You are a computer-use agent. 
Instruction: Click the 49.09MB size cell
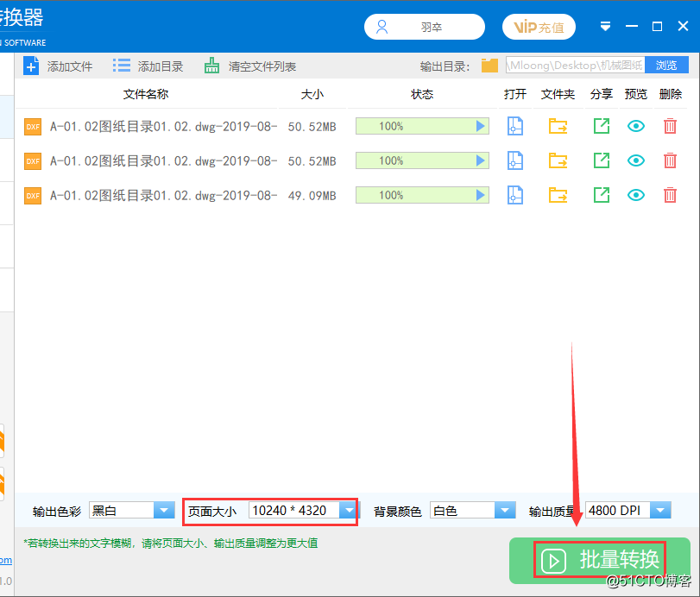(312, 196)
